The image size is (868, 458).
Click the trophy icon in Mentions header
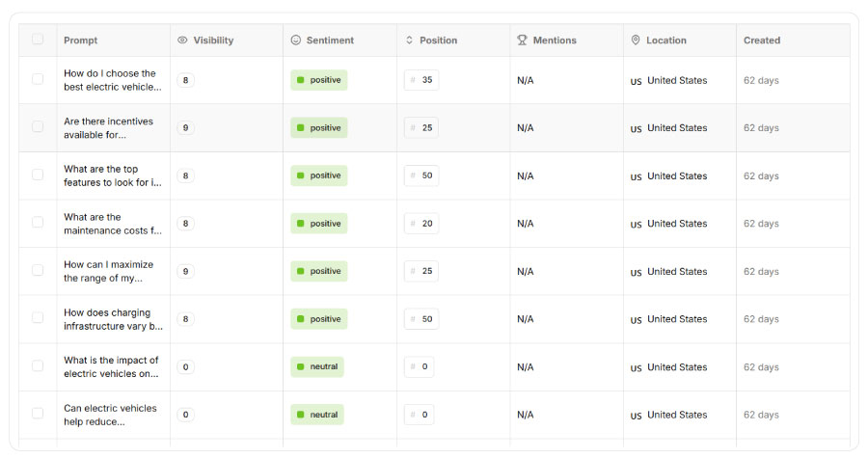point(522,40)
